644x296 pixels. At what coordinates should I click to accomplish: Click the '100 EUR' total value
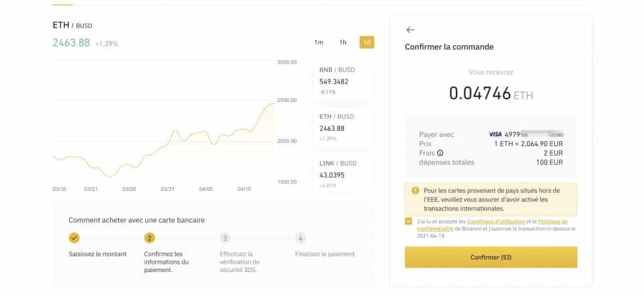click(550, 162)
